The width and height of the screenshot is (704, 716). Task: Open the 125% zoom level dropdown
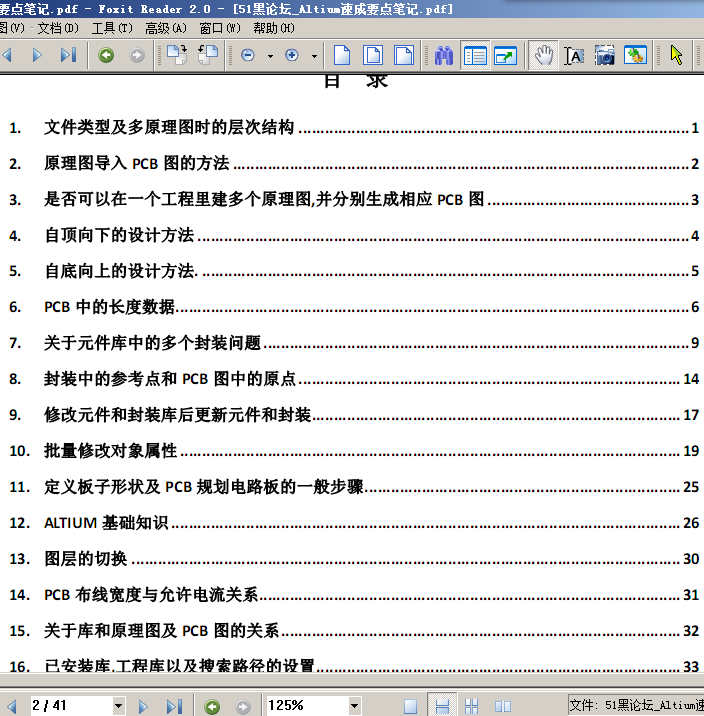[354, 706]
